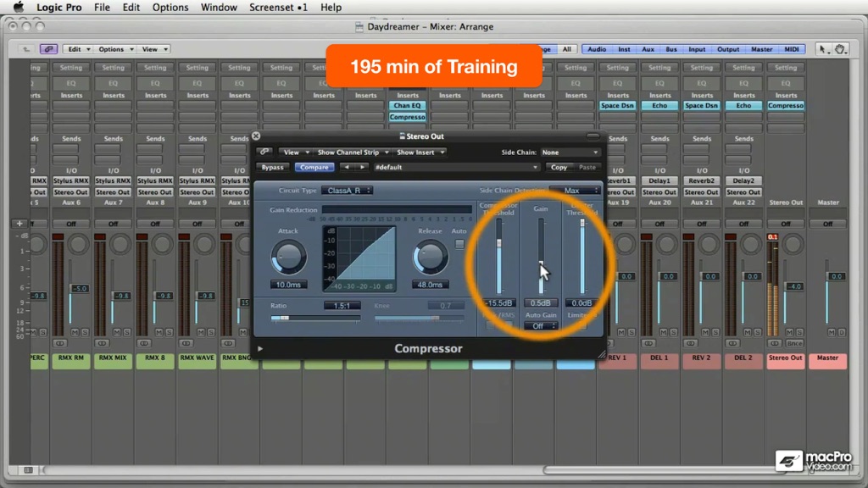Screen dimensions: 868x488
Task: Select the hand tool in mixer toolbar
Action: pyautogui.click(x=840, y=49)
